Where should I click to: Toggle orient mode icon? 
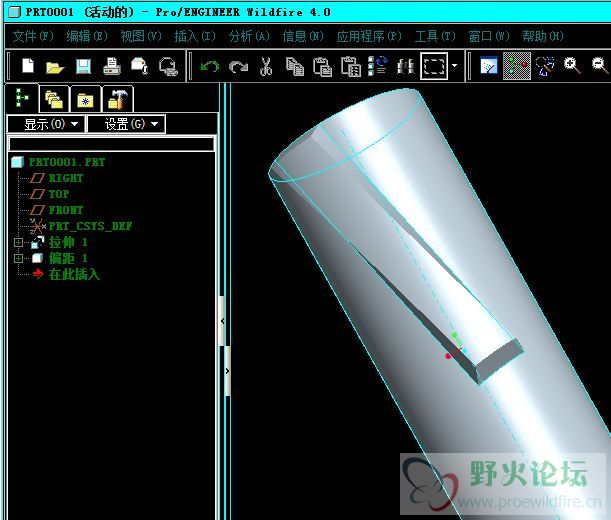[x=545, y=66]
